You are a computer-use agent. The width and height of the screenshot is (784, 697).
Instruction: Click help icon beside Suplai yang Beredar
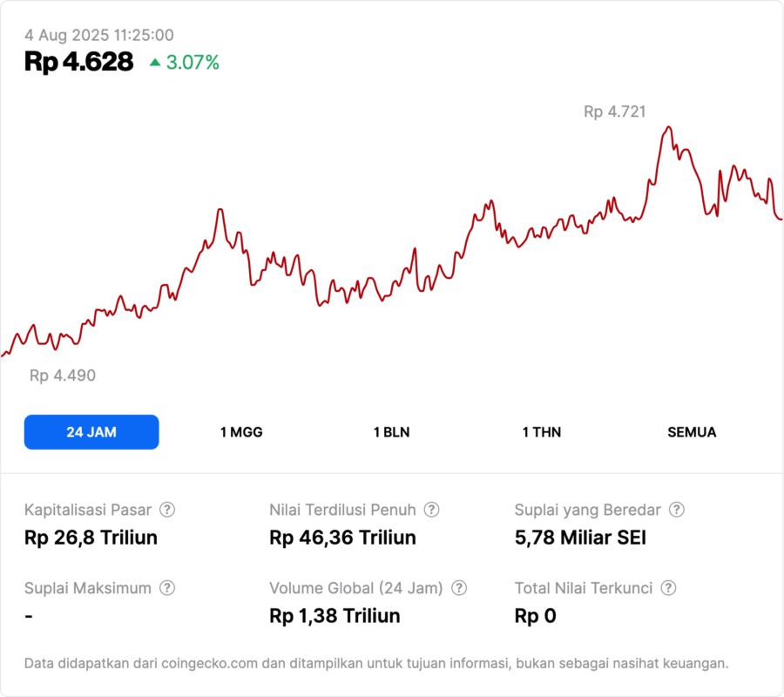tap(676, 510)
